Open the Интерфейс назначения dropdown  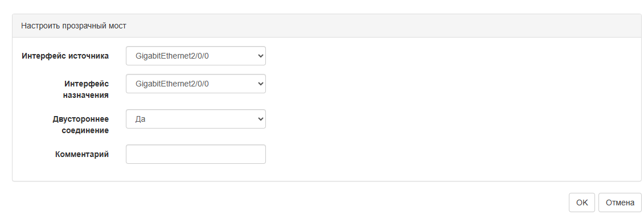point(195,84)
